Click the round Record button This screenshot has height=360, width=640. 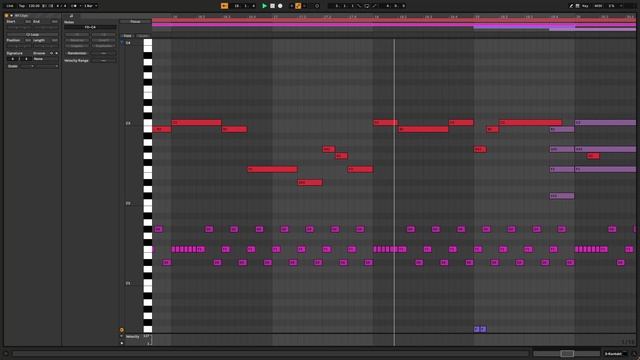280,6
